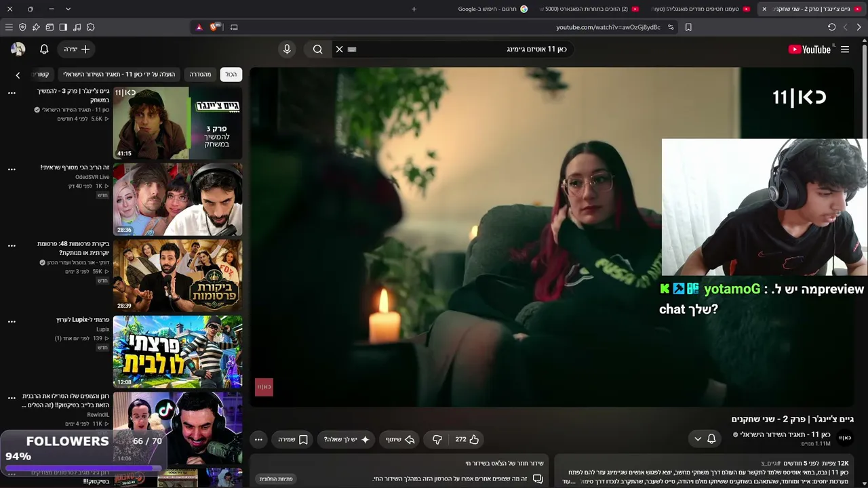Click the #גיים_צ hashtag in the description
This screenshot has height=488, width=868.
pos(770,464)
